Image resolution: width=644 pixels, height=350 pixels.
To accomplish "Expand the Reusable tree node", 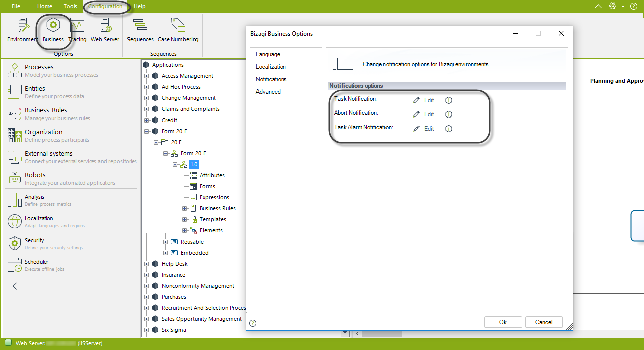I will coord(166,242).
